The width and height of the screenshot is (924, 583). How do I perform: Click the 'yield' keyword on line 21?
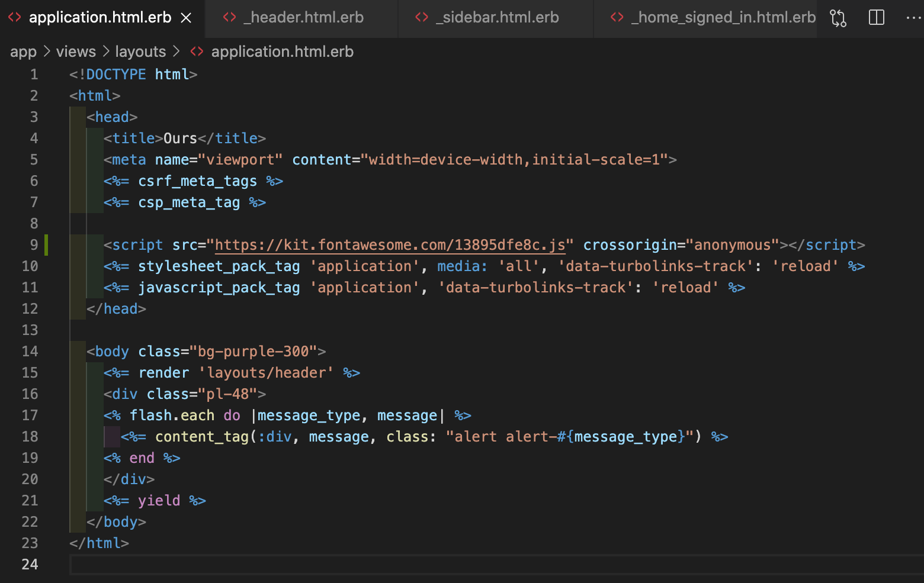click(159, 501)
